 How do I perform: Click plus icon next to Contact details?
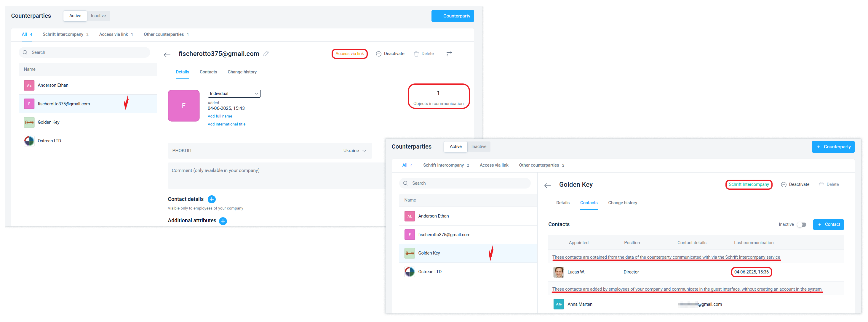[x=211, y=199]
